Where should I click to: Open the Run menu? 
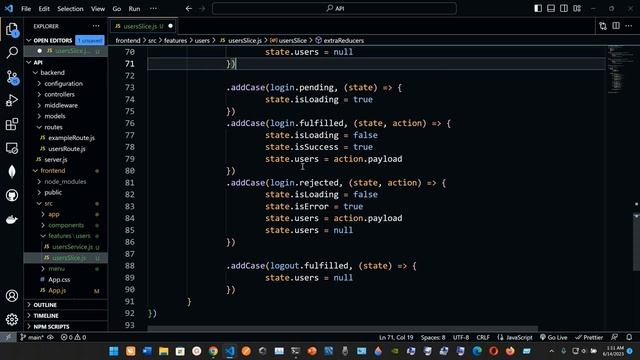click(x=134, y=9)
